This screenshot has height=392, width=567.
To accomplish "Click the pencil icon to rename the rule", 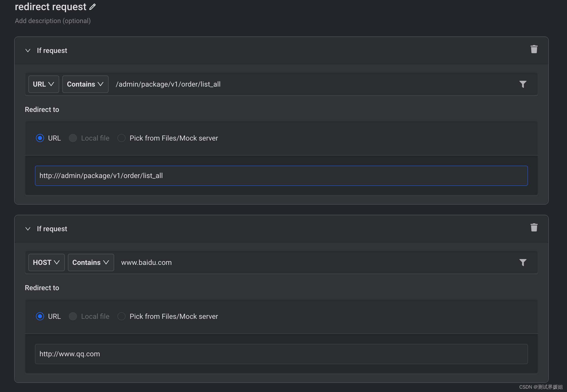I will 92,7.
